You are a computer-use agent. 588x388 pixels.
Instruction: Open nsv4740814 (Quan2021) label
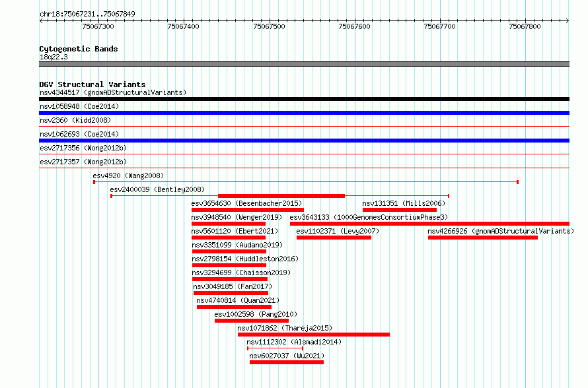[x=238, y=300]
